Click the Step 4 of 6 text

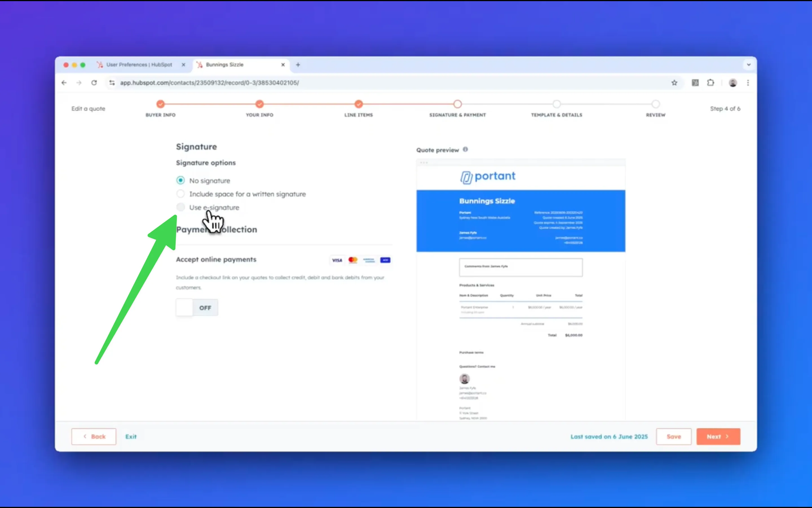tap(725, 109)
